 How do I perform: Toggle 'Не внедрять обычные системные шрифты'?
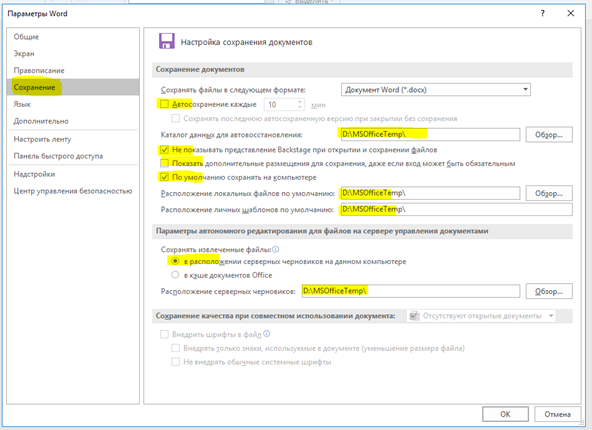pyautogui.click(x=176, y=362)
